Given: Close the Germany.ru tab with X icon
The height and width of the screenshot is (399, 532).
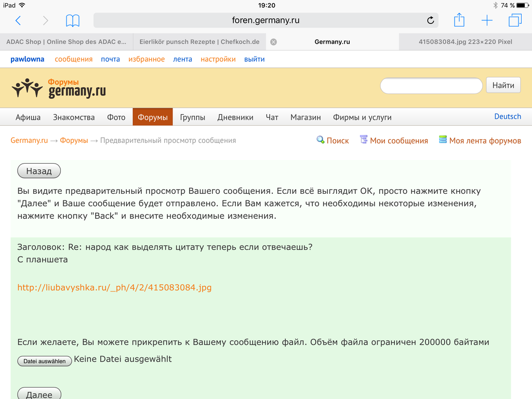Looking at the screenshot, I should (274, 42).
